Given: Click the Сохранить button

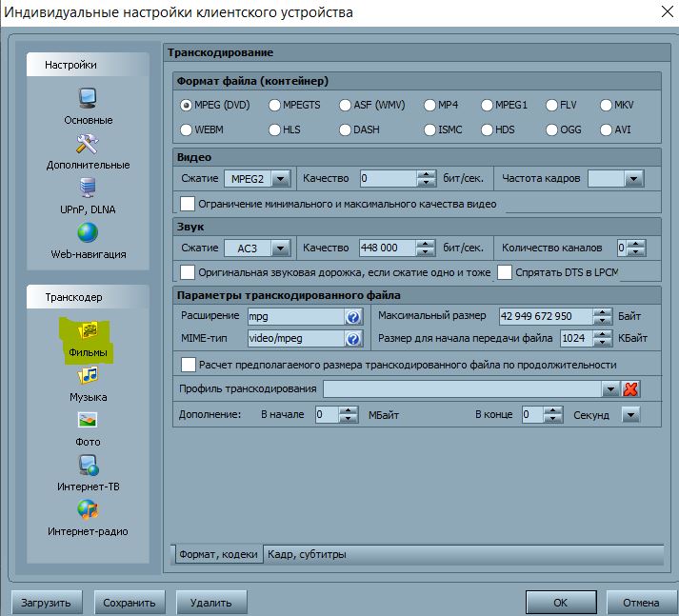Looking at the screenshot, I should 130,603.
